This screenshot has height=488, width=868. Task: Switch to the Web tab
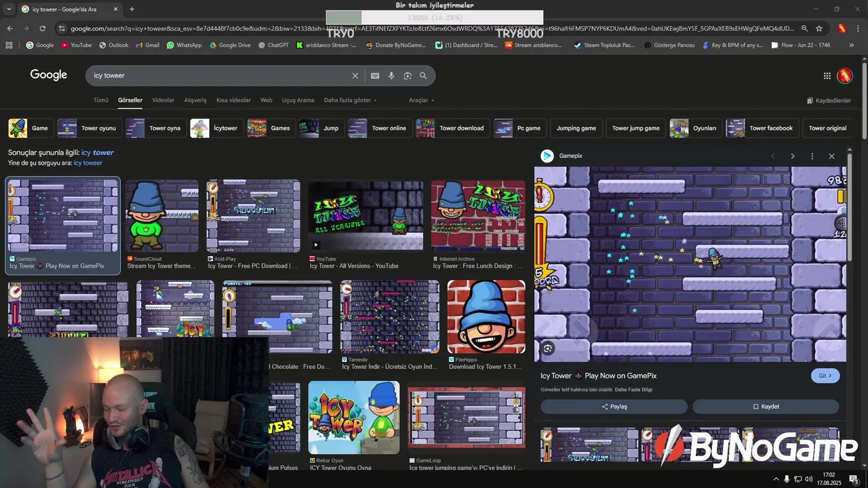[267, 100]
